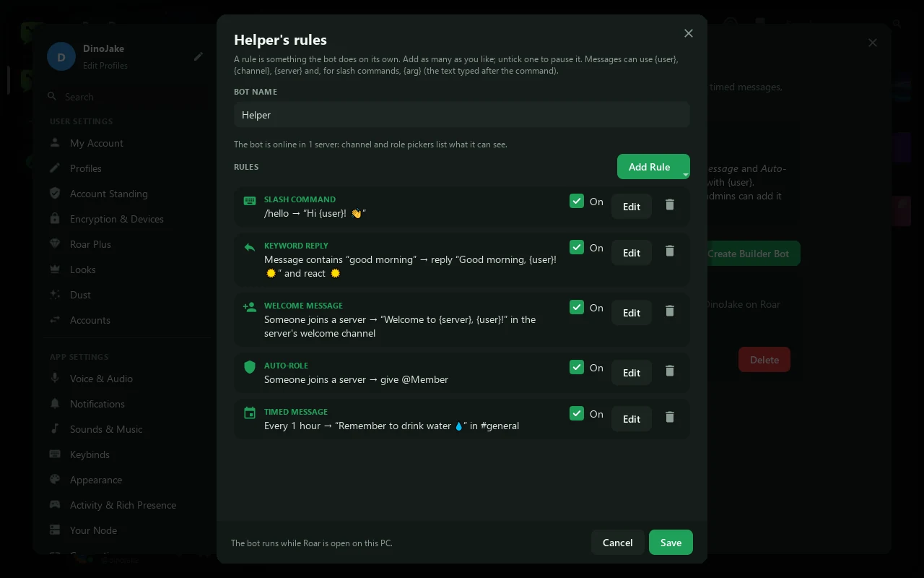The width and height of the screenshot is (924, 578).
Task: Click the Slash Command keyboard icon
Action: click(x=250, y=201)
